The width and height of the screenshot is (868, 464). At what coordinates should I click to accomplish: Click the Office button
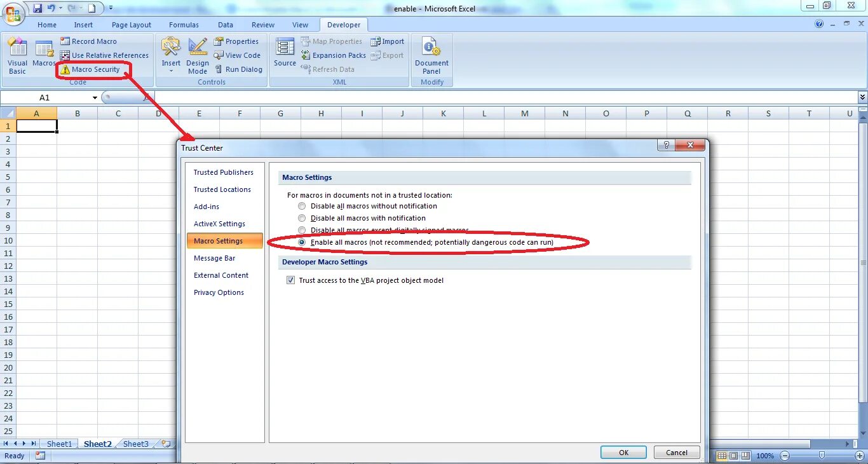(x=13, y=13)
